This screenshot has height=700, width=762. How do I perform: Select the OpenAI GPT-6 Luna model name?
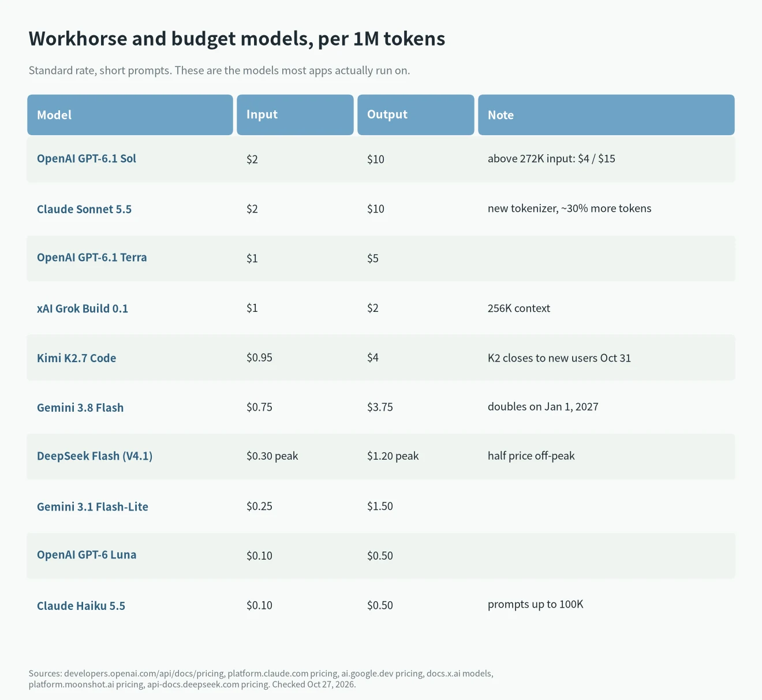(x=87, y=555)
